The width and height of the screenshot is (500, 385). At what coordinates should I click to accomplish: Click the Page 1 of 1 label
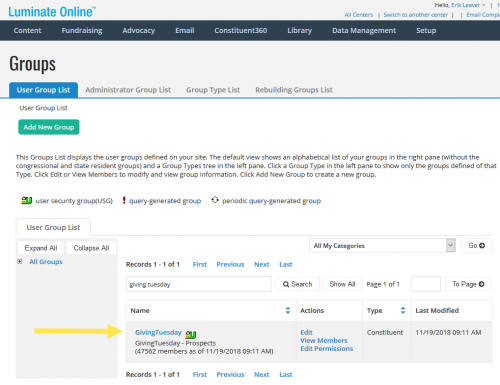point(383,284)
